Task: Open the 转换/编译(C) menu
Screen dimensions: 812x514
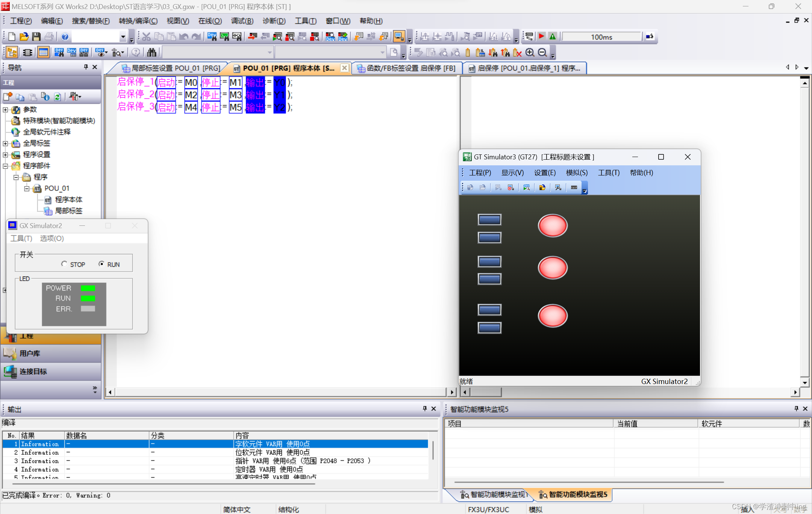Action: click(138, 21)
